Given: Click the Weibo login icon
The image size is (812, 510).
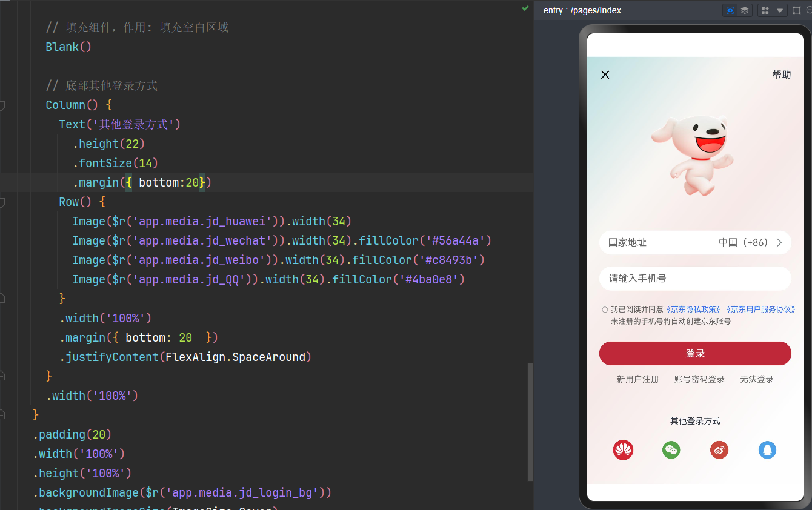Looking at the screenshot, I should pos(719,450).
